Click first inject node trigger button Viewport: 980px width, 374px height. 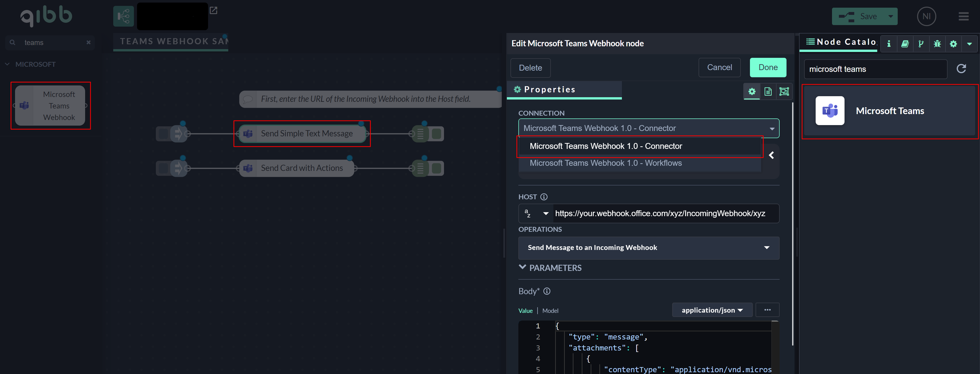pos(163,134)
